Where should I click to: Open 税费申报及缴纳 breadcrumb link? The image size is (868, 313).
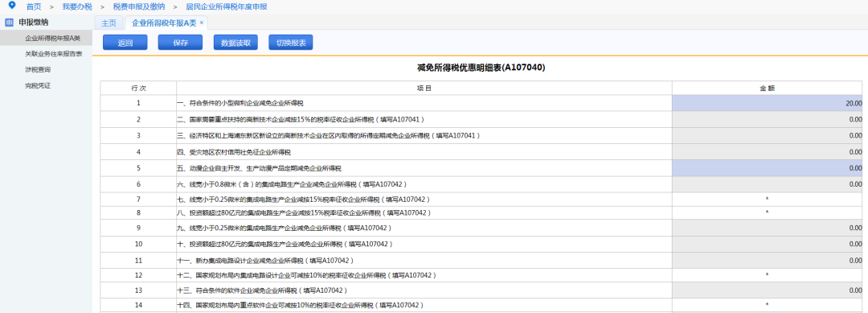[x=138, y=6]
